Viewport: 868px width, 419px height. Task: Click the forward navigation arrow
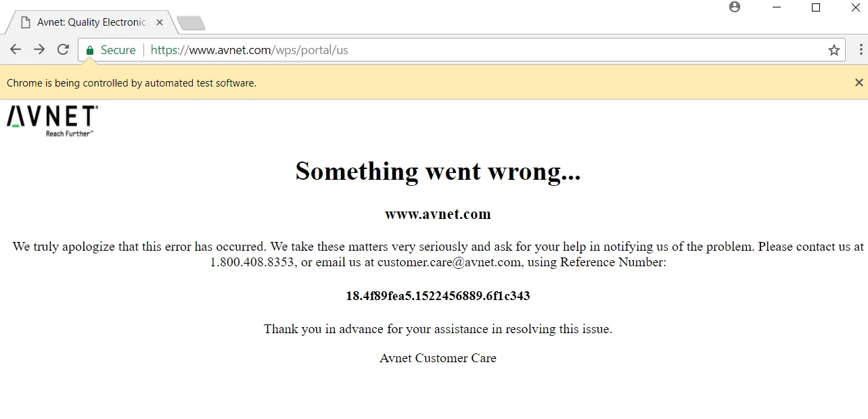coord(39,49)
